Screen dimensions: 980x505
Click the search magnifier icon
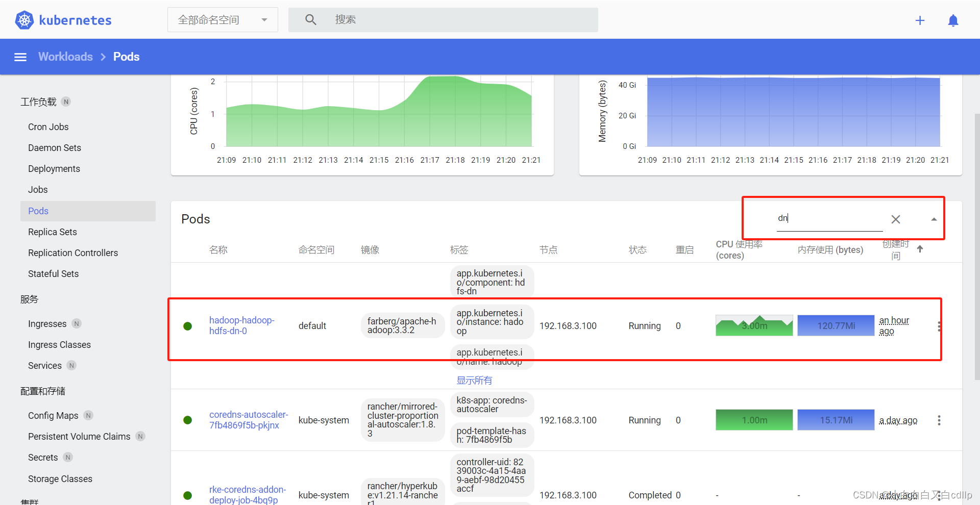point(311,20)
